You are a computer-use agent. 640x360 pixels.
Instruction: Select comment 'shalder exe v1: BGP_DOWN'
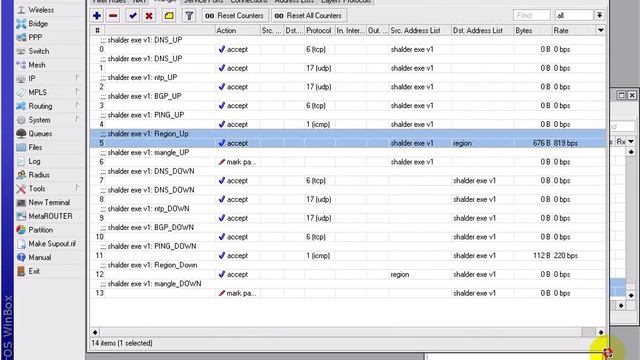pyautogui.click(x=151, y=227)
